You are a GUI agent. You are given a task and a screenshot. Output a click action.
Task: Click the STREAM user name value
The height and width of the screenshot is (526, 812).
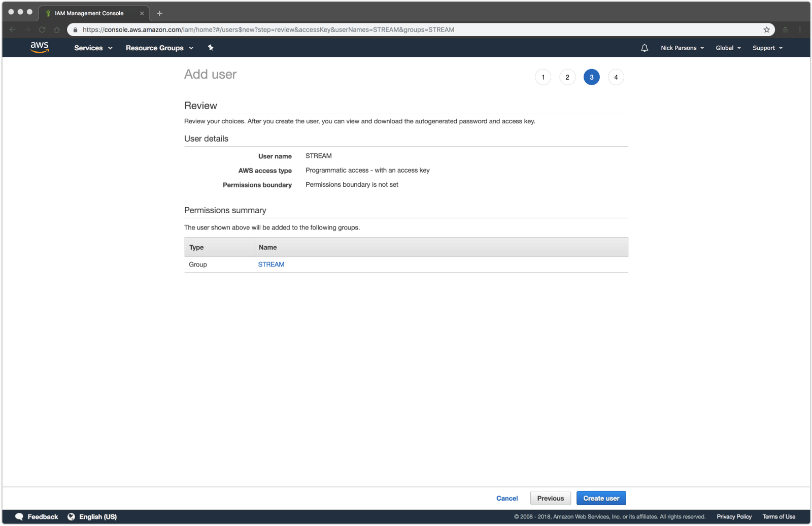[319, 156]
